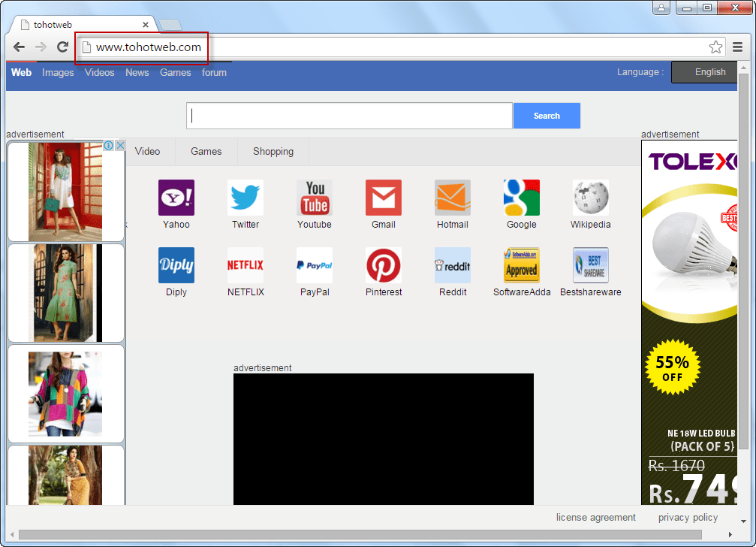
Task: Click the browser forward arrow
Action: (41, 47)
